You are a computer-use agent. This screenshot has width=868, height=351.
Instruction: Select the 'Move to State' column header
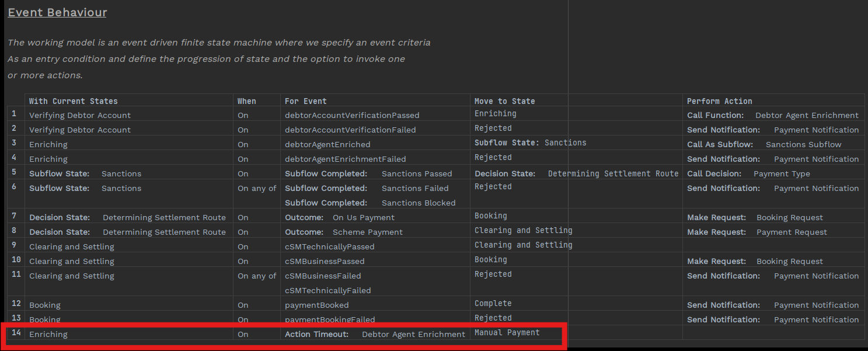pos(504,101)
